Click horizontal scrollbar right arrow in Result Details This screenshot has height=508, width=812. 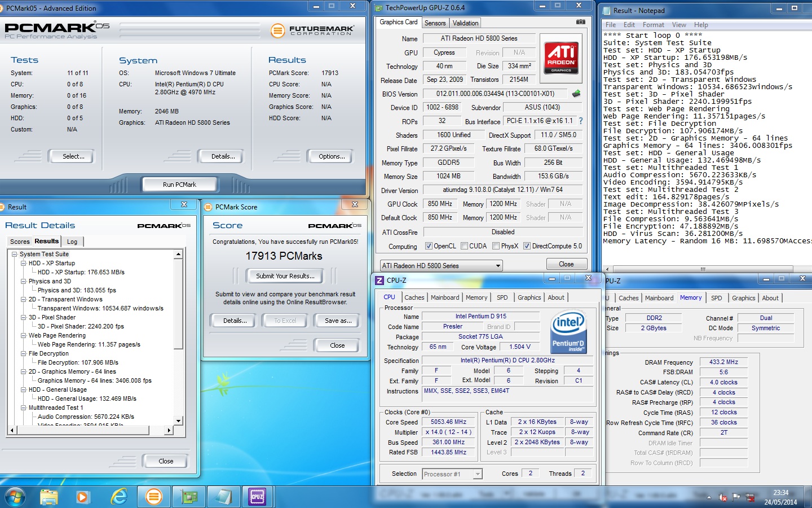pyautogui.click(x=169, y=430)
